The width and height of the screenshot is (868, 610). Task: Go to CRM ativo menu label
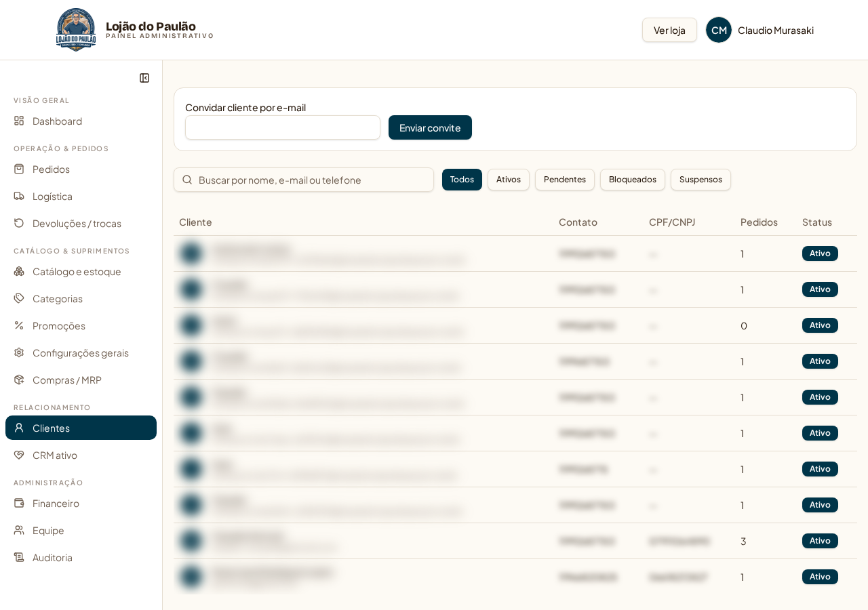55,455
